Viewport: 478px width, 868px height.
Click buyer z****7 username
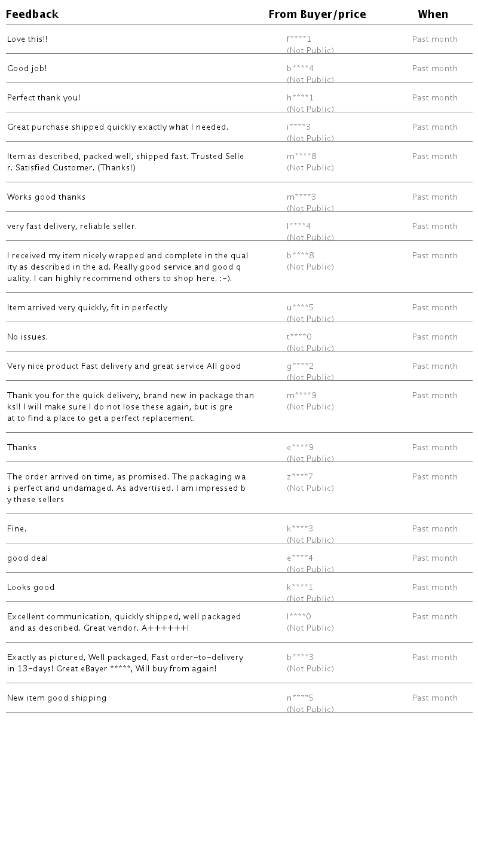pos(300,477)
